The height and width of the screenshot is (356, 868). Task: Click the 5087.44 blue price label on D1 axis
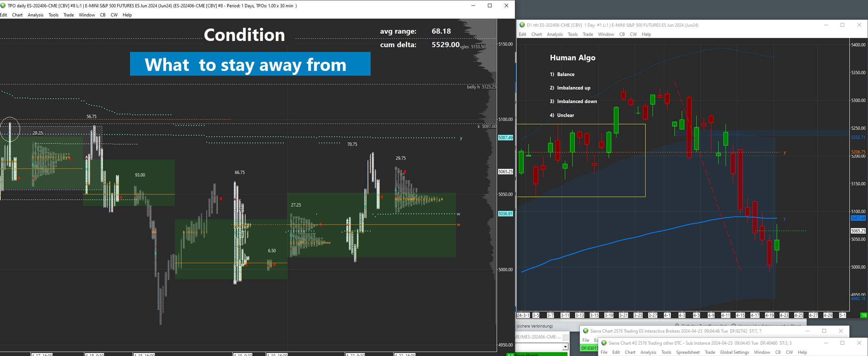[858, 218]
